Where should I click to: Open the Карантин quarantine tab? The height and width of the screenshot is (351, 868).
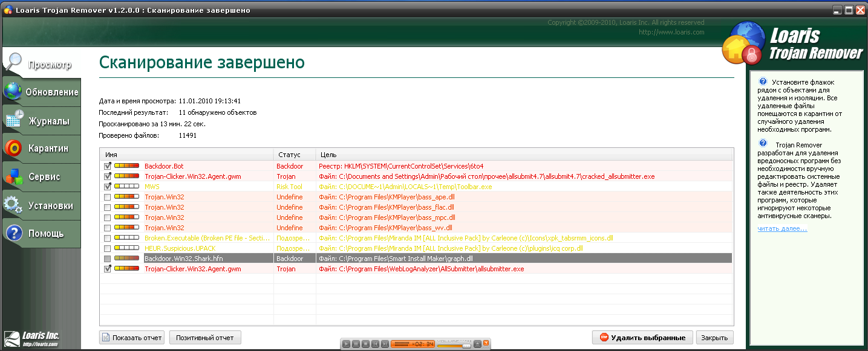pos(41,149)
